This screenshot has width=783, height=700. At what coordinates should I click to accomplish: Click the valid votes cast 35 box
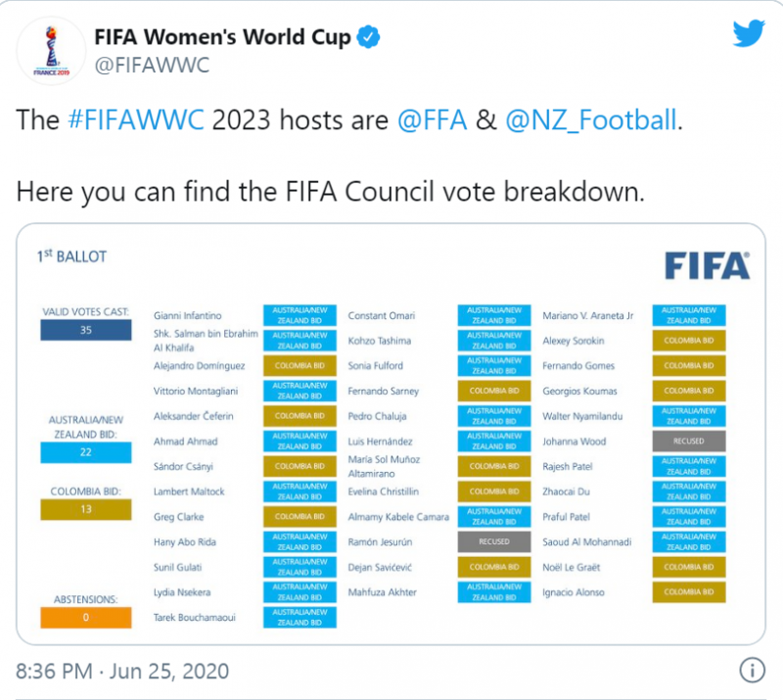coord(85,331)
